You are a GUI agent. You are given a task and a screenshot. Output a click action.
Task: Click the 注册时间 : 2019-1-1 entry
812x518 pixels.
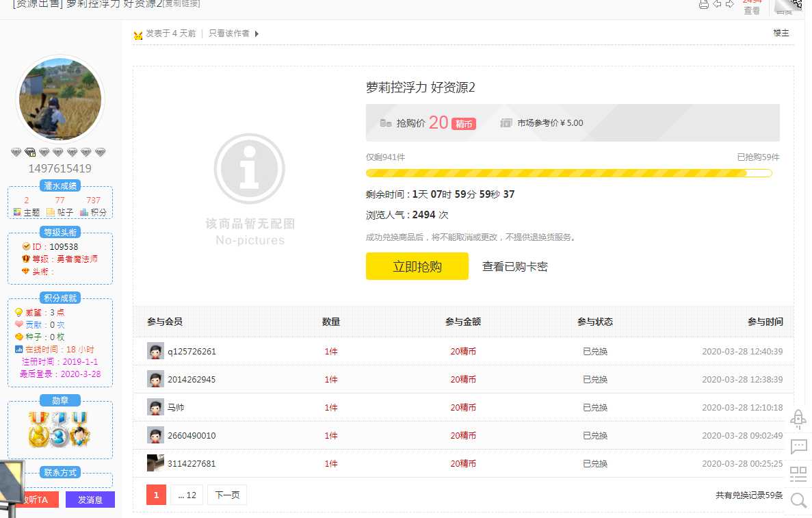60,361
